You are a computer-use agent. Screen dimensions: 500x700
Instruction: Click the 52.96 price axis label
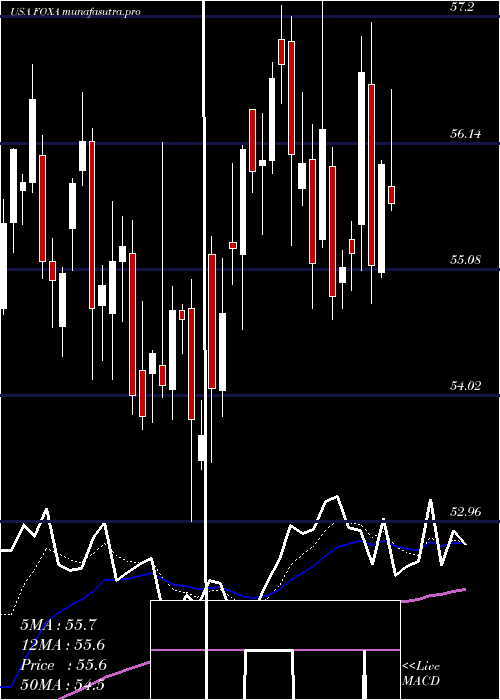click(x=466, y=512)
